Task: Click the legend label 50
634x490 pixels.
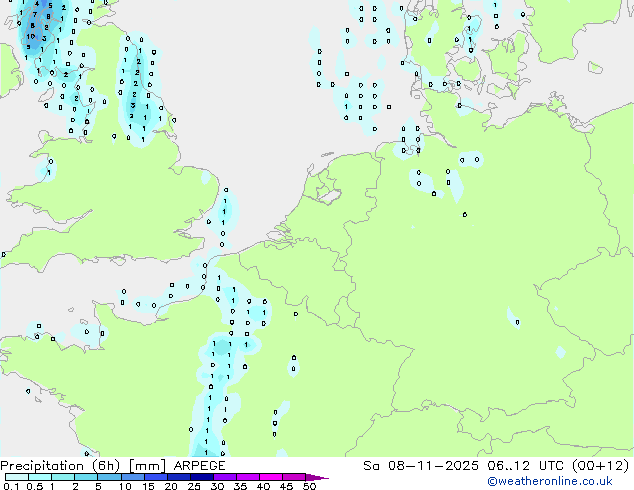Action: (309, 486)
